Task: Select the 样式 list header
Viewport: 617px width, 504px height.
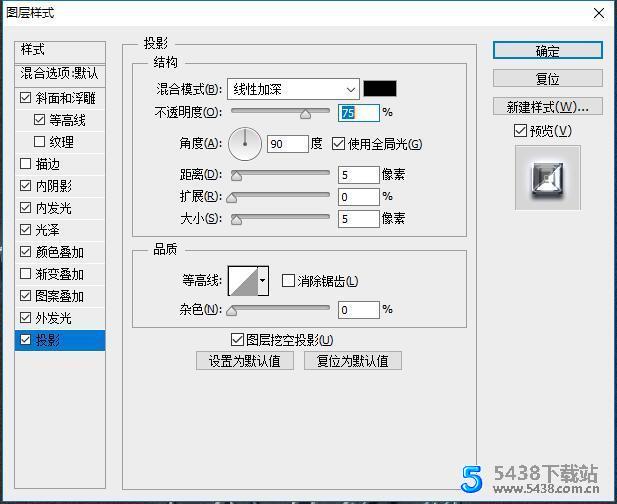Action: coord(60,51)
